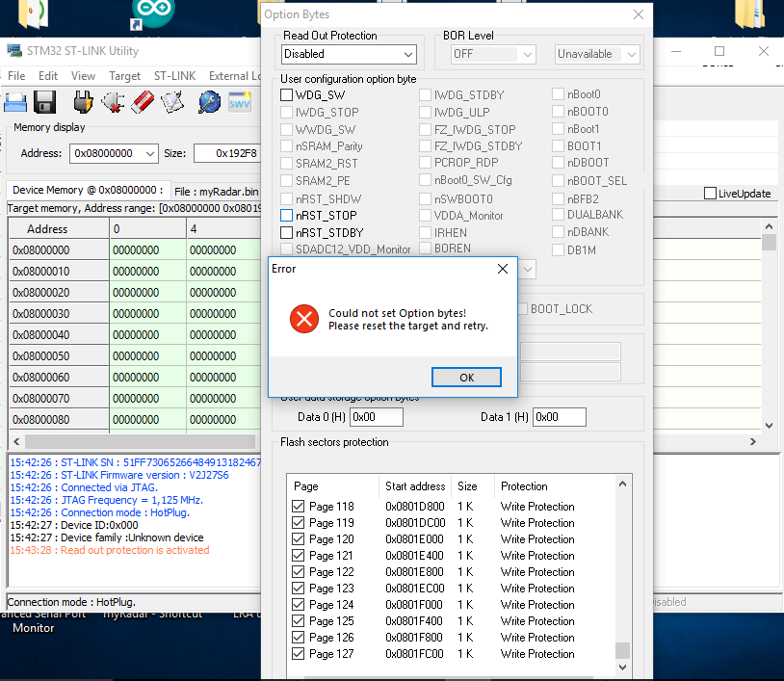The image size is (784, 681).
Task: Uncheck Page 124 write protection
Action: click(x=298, y=605)
